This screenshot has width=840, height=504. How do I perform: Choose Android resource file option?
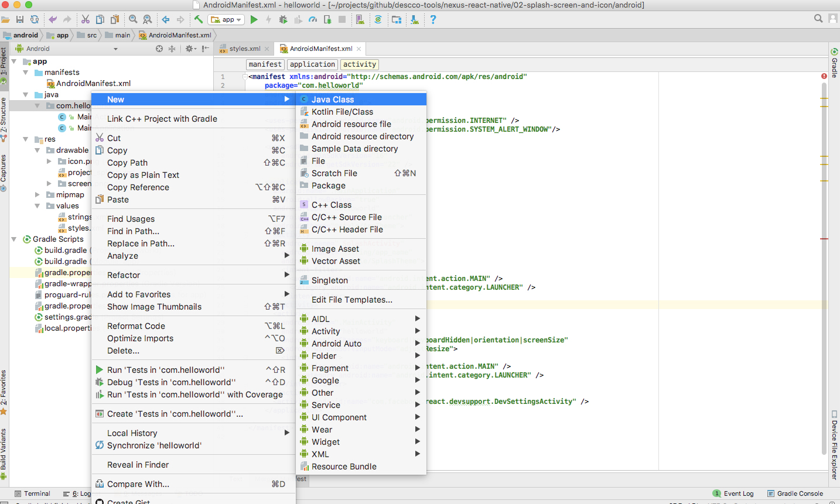point(361,124)
